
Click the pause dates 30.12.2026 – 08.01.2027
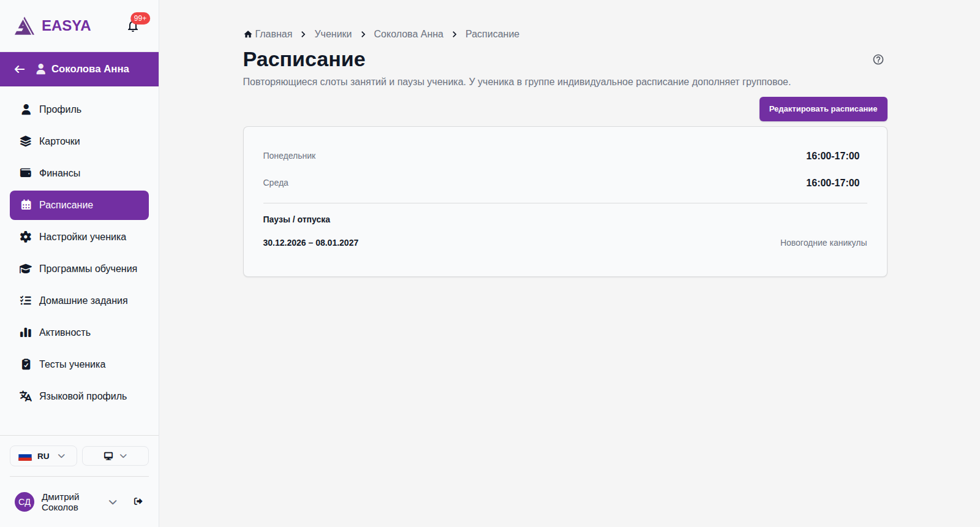311,243
